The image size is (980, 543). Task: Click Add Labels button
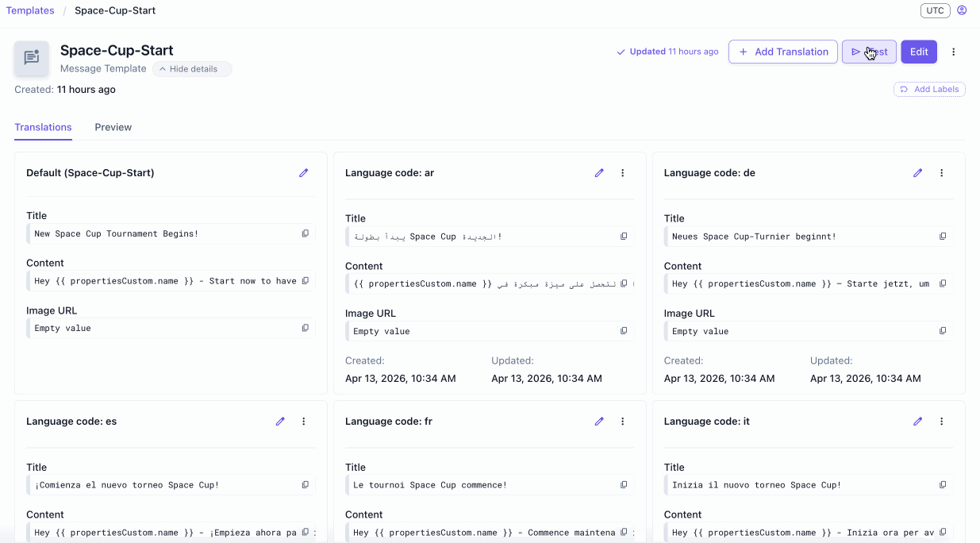tap(929, 90)
